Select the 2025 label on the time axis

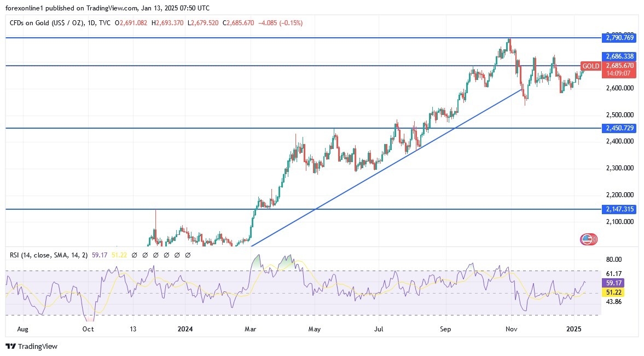[575, 329]
